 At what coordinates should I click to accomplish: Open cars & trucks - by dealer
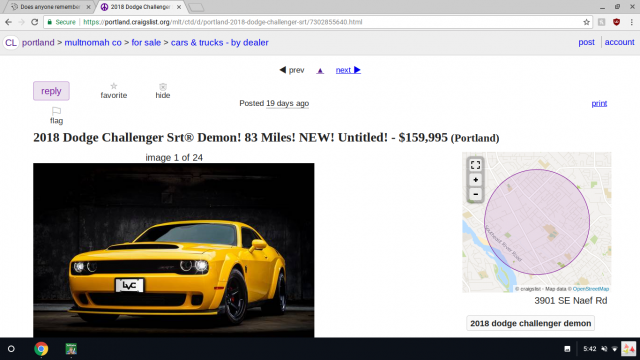220,42
